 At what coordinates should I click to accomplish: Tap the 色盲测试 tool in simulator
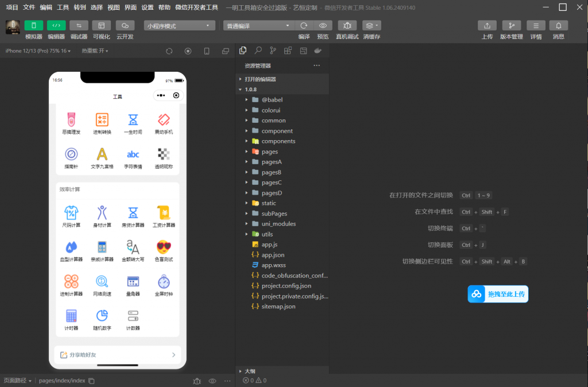(x=164, y=251)
